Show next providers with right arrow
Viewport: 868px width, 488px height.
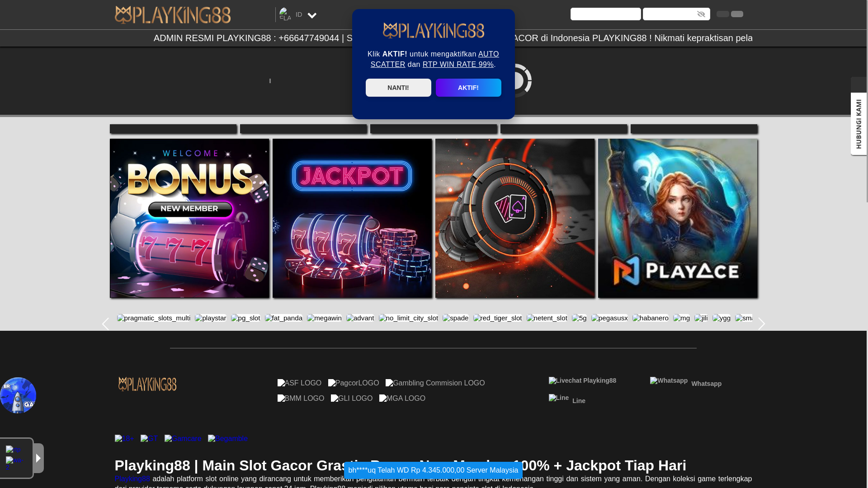click(x=762, y=324)
